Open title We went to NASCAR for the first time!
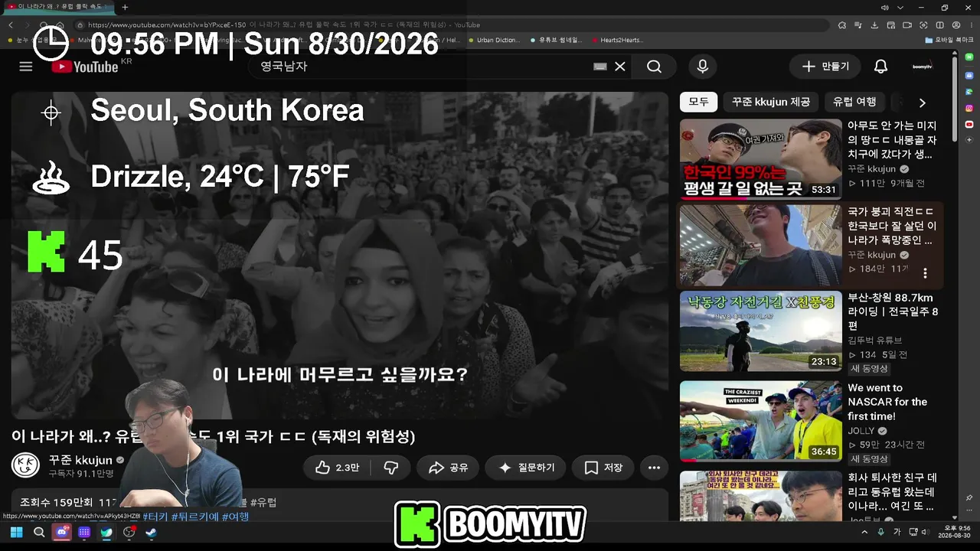980x551 pixels. tap(887, 403)
